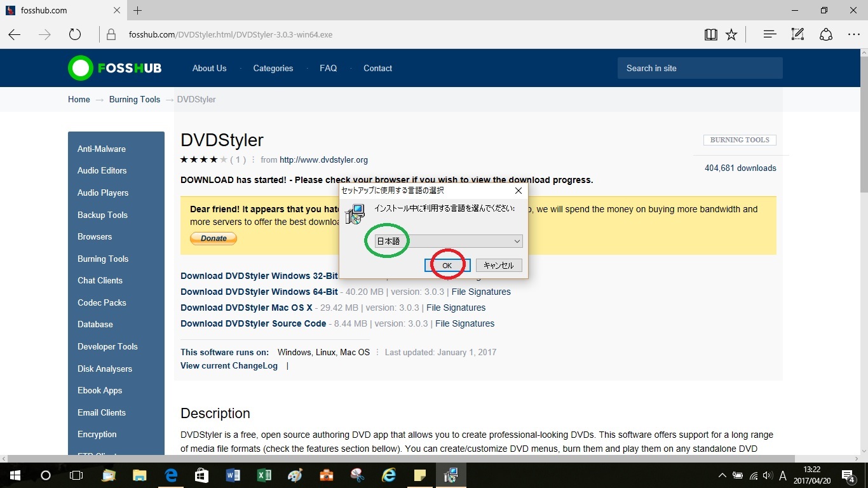Launch Word from taskbar
Viewport: 868px width, 488px height.
pos(233,475)
